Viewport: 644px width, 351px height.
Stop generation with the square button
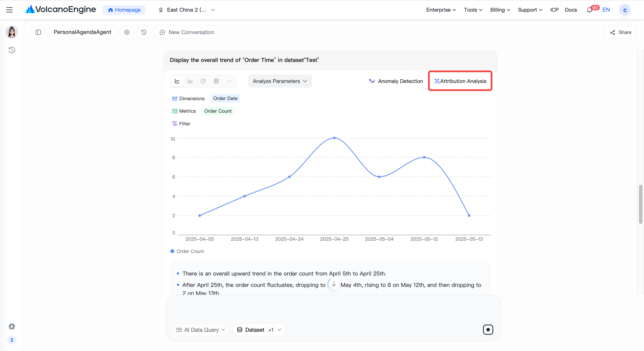pos(488,330)
